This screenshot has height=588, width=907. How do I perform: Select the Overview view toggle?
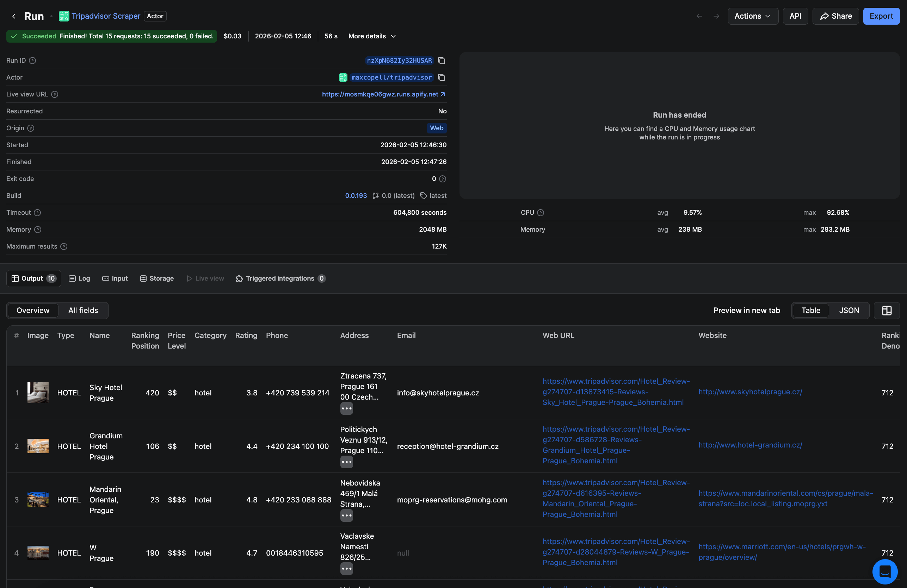(33, 311)
